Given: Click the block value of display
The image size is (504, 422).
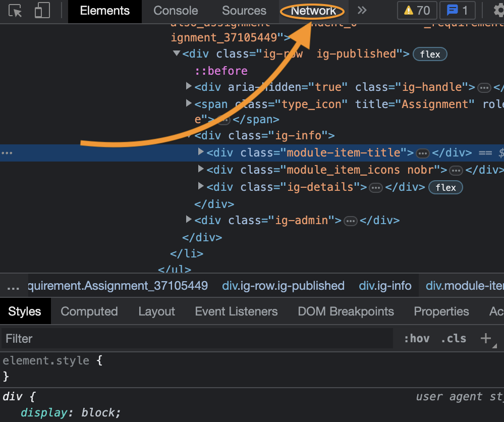Looking at the screenshot, I should pyautogui.click(x=98, y=412).
